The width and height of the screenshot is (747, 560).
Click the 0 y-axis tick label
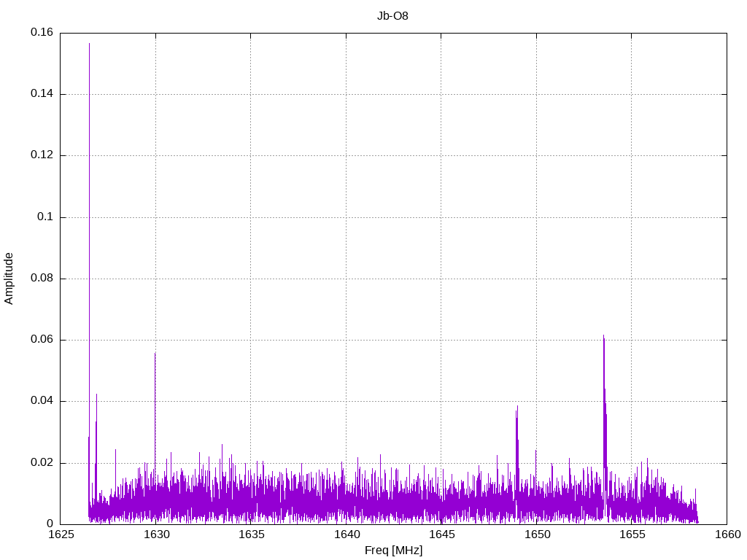click(50, 524)
